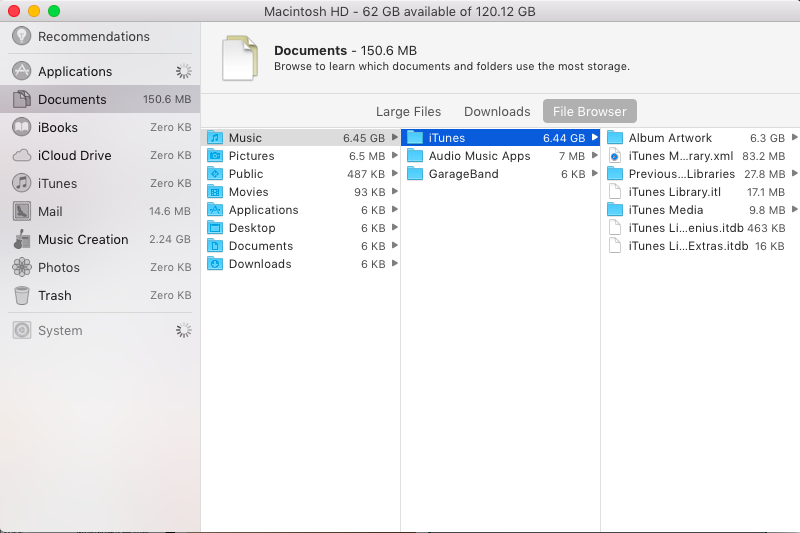Expand the iTunes Media folder arrow
This screenshot has height=533, width=800.
coord(794,209)
